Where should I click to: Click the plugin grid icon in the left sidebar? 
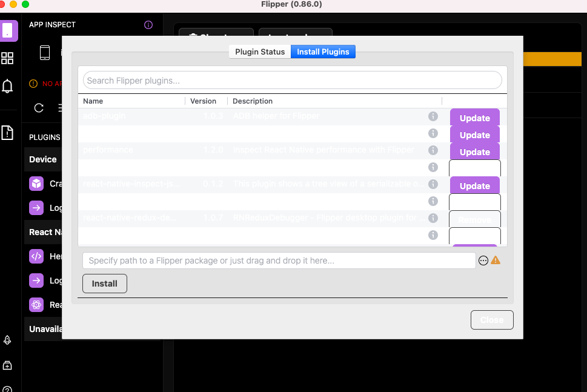tap(8, 58)
